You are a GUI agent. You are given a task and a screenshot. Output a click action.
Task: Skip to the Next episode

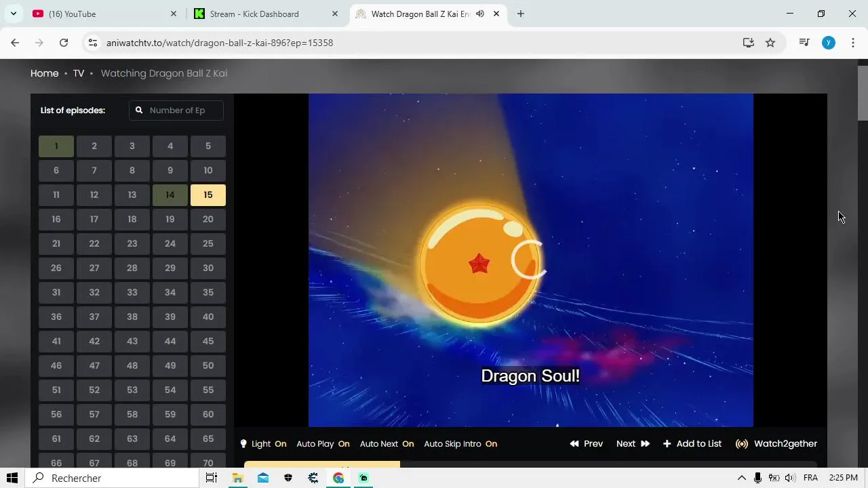[633, 444]
